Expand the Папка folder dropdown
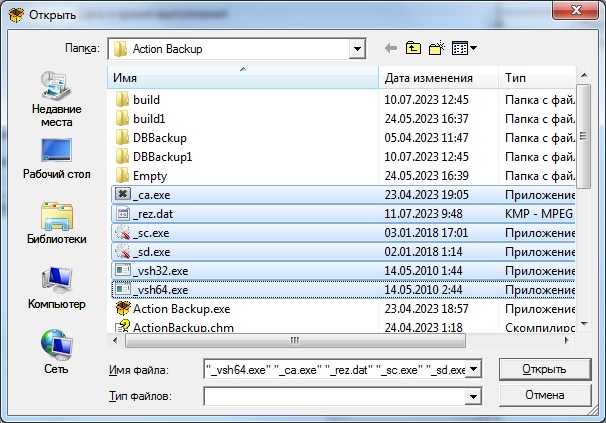Image resolution: width=606 pixels, height=423 pixels. 357,49
